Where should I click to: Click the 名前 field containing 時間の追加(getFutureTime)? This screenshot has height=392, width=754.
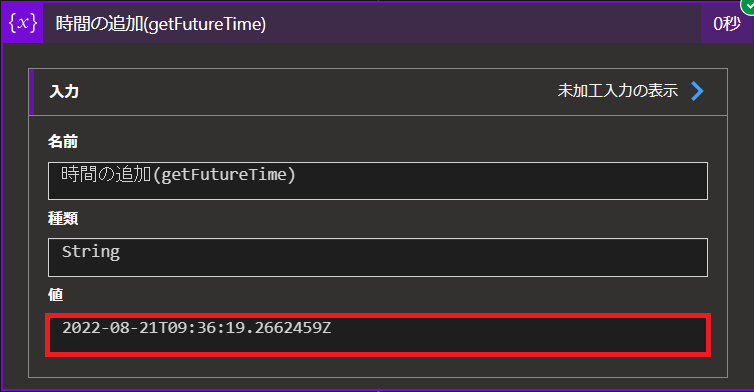click(377, 181)
